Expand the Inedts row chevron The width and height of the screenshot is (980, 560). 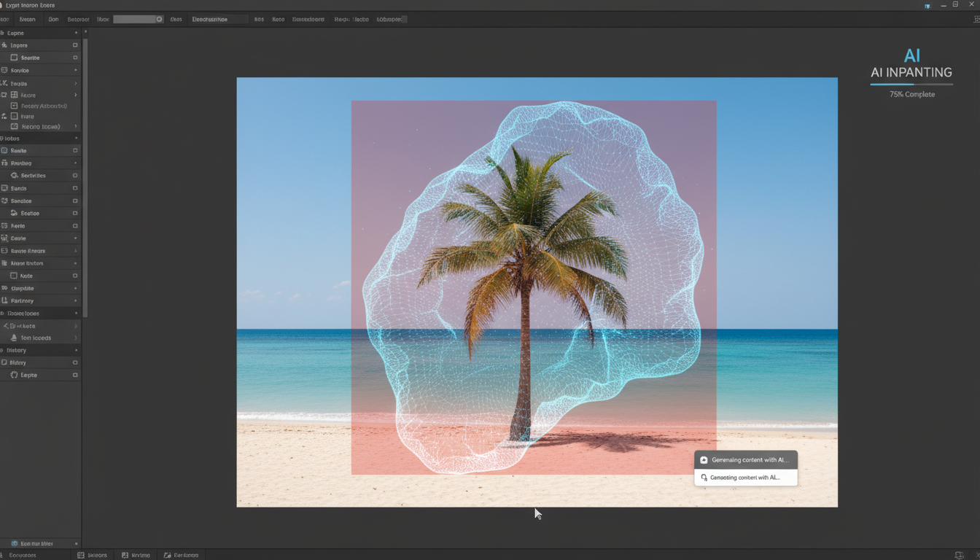[75, 83]
